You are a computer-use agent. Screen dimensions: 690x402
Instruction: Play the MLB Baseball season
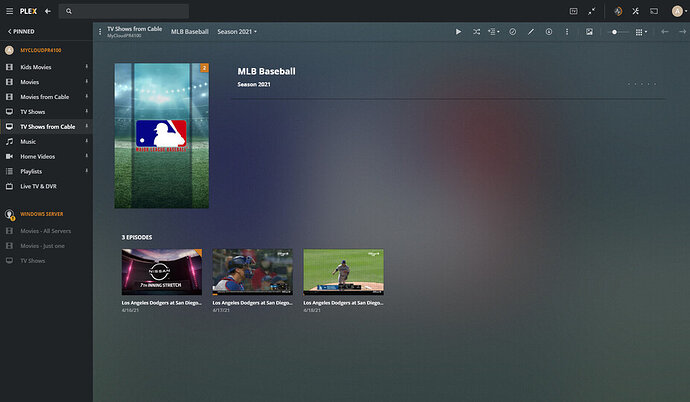[x=458, y=32]
